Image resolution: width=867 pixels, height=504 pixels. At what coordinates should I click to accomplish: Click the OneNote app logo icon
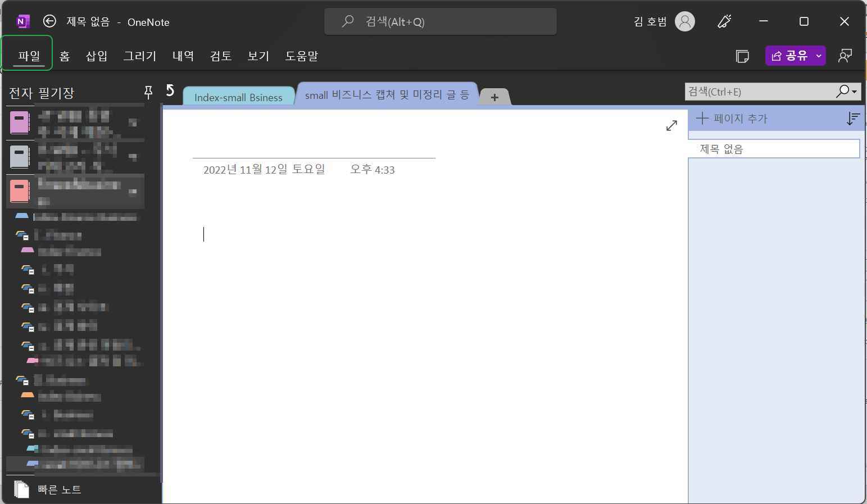(x=22, y=21)
